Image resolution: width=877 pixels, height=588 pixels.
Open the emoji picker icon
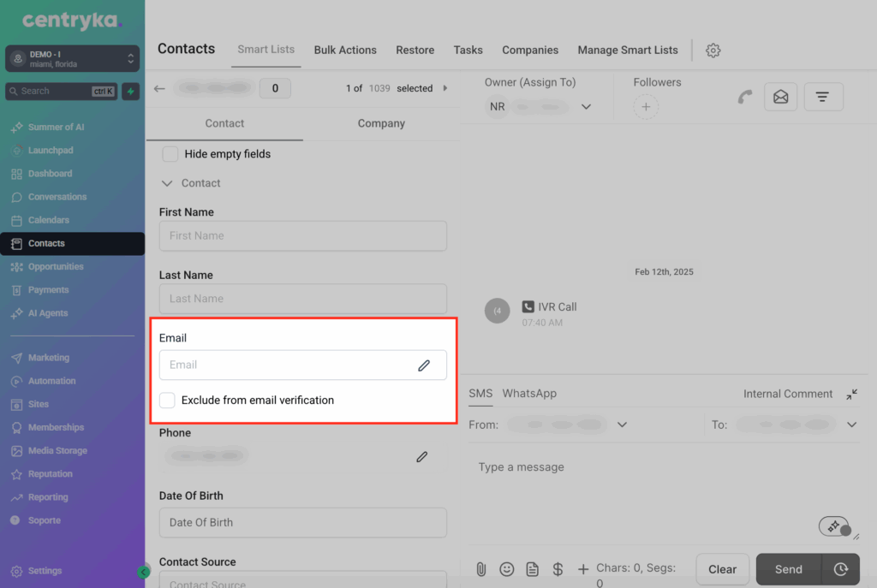pyautogui.click(x=507, y=569)
